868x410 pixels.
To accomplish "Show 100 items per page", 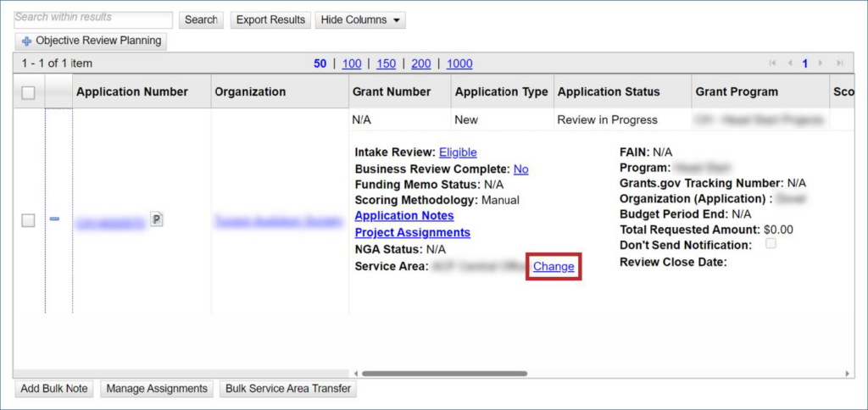I will pyautogui.click(x=352, y=64).
